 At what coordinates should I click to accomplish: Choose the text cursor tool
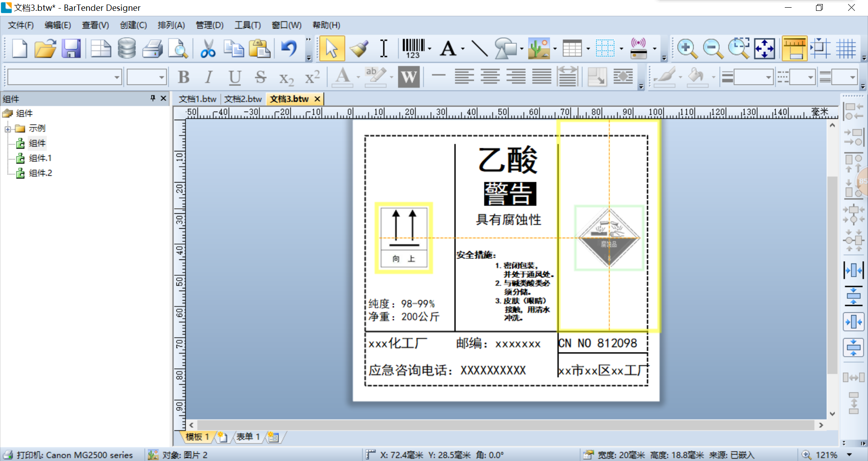[383, 48]
